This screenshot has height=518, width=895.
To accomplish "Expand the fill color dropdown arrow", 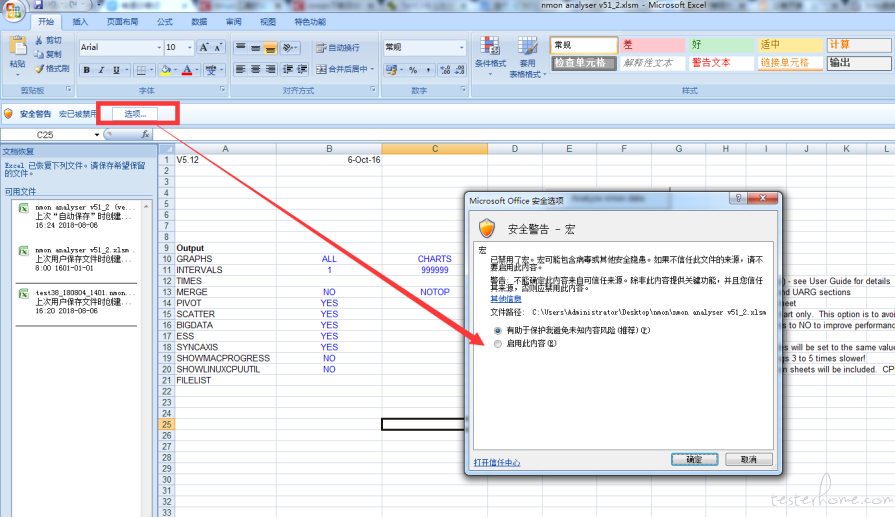I will (x=176, y=70).
